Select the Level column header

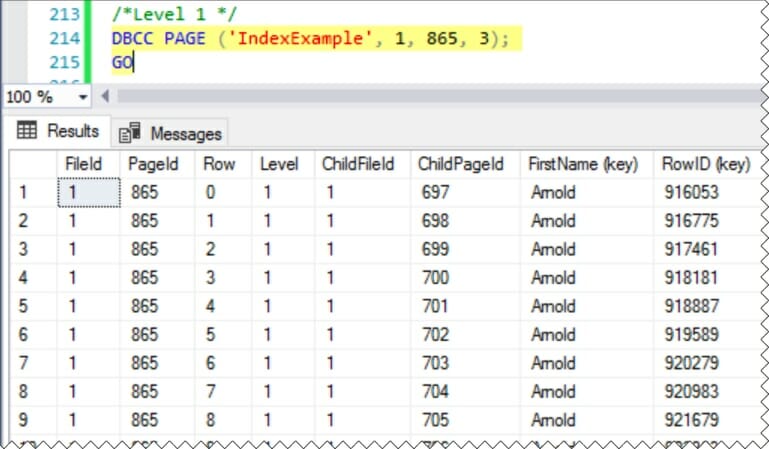[x=279, y=163]
